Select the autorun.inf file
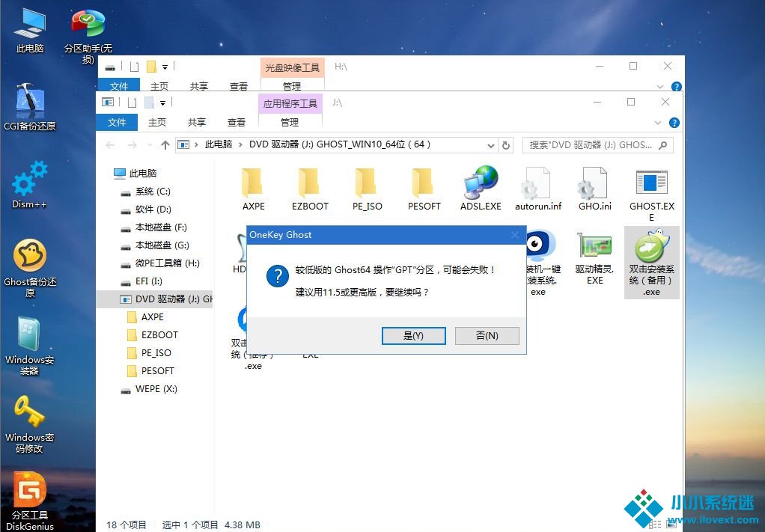 pos(537,189)
